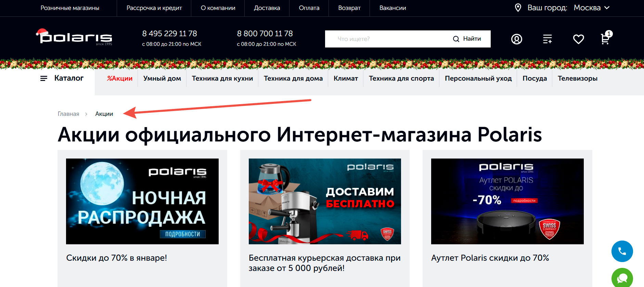The image size is (644, 287).
Task: Open the Телевизоры category
Action: [578, 78]
